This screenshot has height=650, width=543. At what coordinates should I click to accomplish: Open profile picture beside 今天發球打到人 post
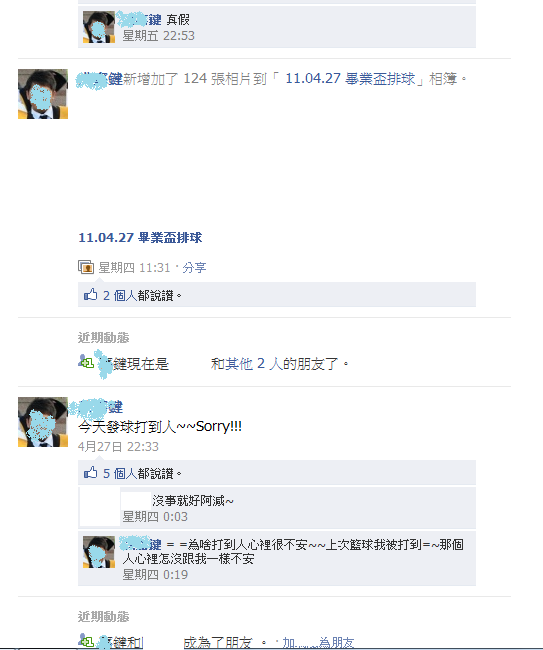(43, 422)
